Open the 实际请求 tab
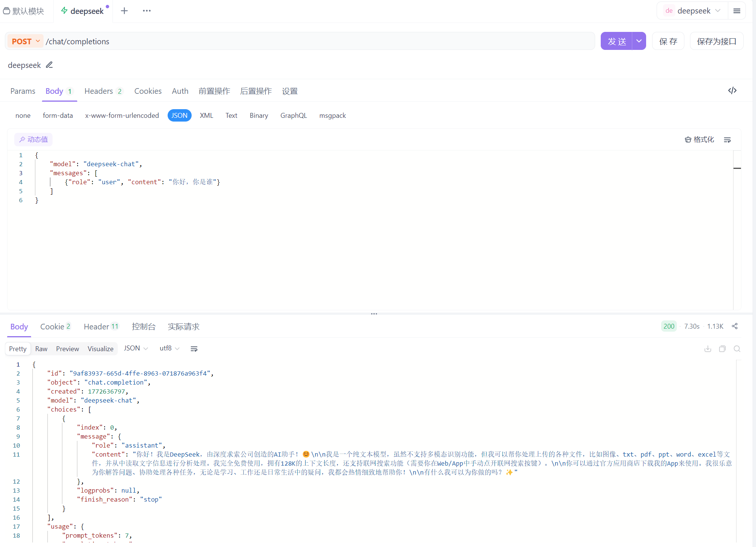This screenshot has height=547, width=756. (183, 326)
